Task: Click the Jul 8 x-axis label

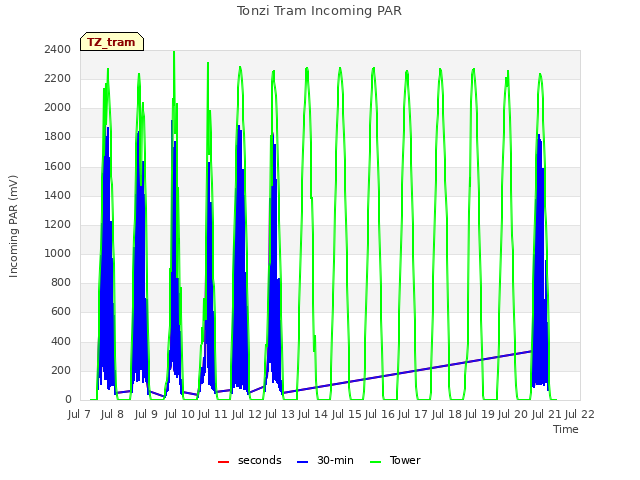Action: [112, 414]
